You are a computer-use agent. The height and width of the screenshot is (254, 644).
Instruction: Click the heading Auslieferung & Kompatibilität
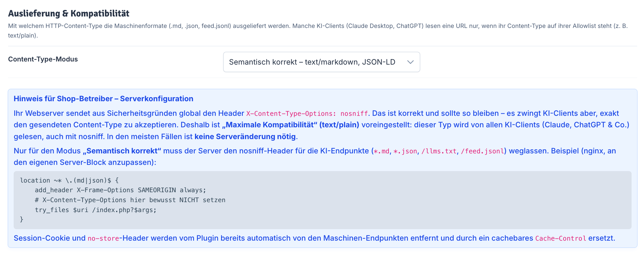point(69,13)
